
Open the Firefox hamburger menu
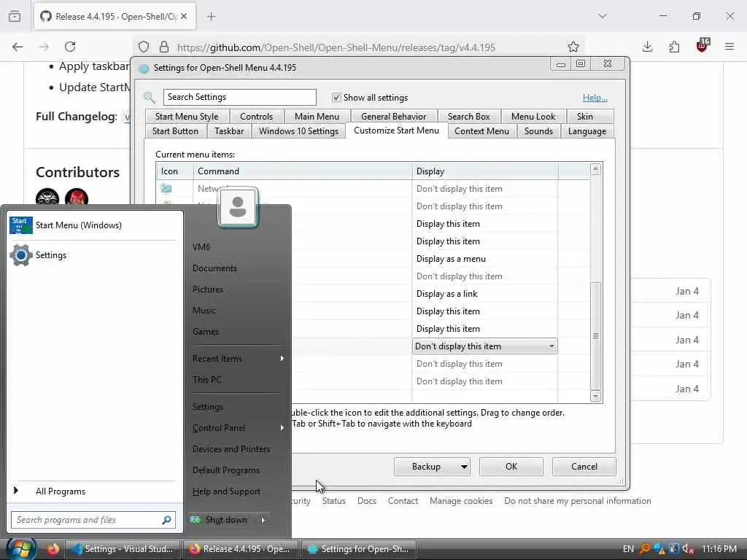pyautogui.click(x=729, y=47)
